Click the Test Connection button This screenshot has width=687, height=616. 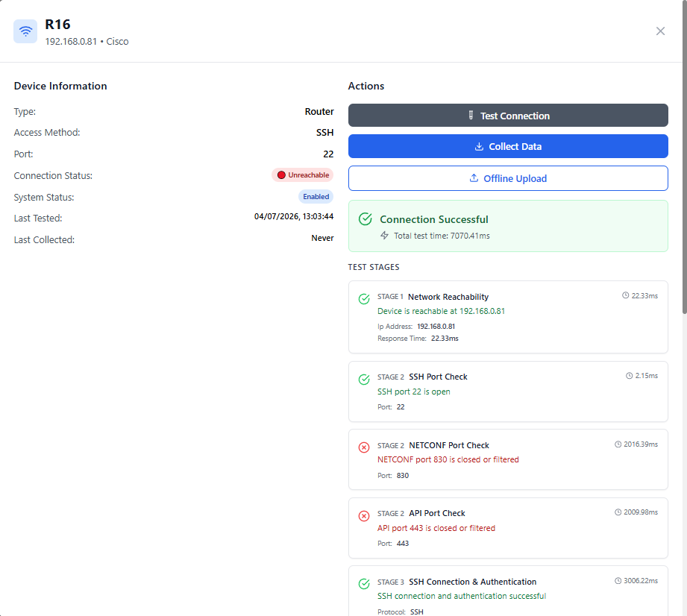pyautogui.click(x=508, y=116)
